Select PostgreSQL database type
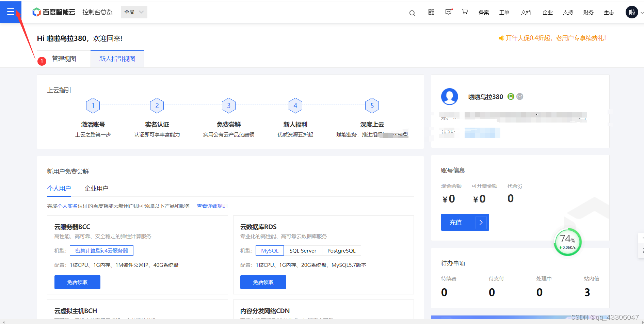This screenshot has width=644, height=324. [x=341, y=250]
